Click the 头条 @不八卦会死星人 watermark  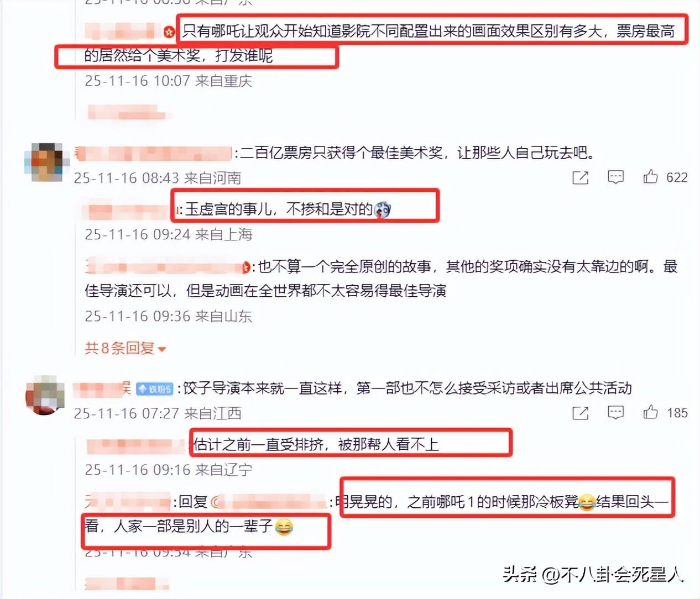coord(593,575)
